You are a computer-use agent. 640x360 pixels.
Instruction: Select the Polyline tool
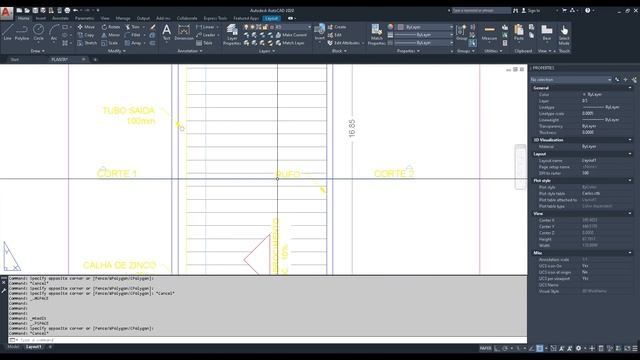[x=22, y=32]
